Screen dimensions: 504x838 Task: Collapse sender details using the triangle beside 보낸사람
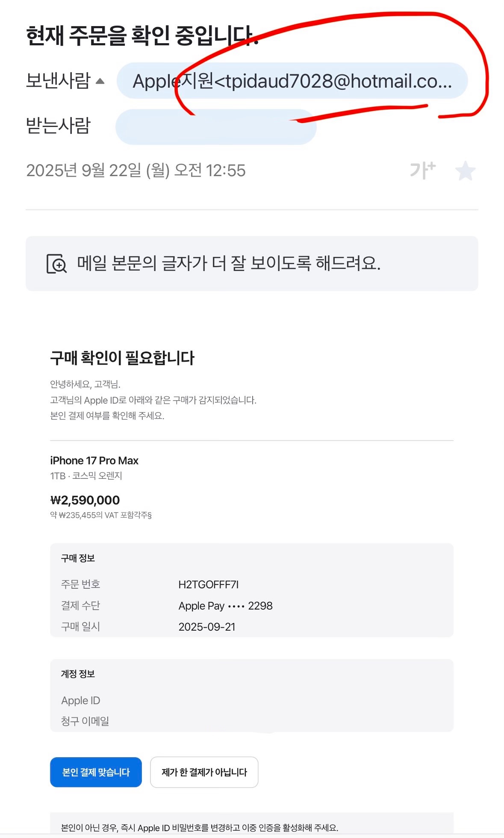100,81
